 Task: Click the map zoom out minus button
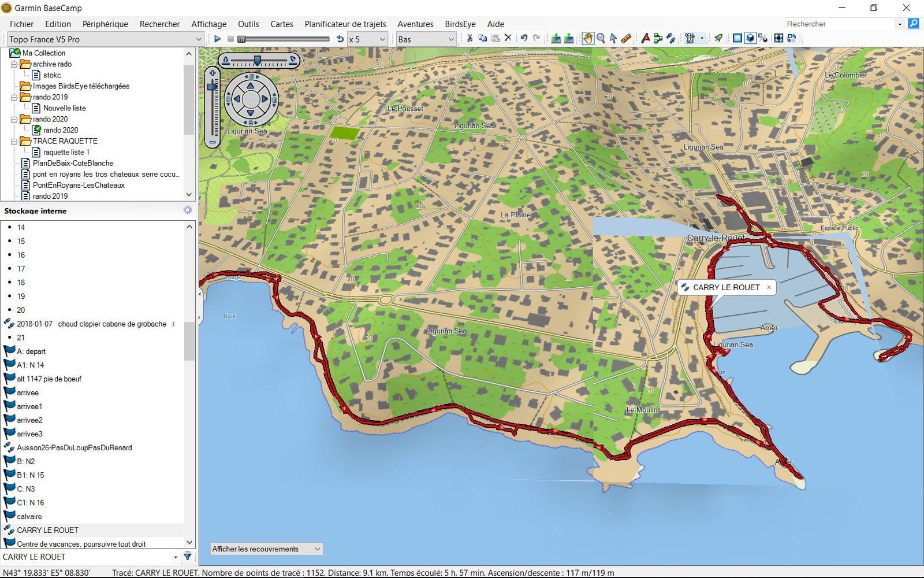(x=213, y=142)
